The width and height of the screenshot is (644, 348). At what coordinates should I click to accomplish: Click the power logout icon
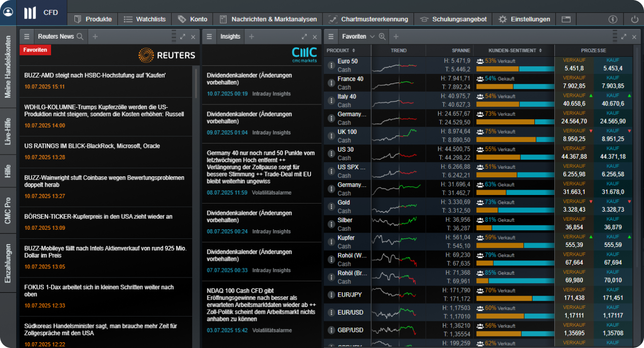click(634, 20)
